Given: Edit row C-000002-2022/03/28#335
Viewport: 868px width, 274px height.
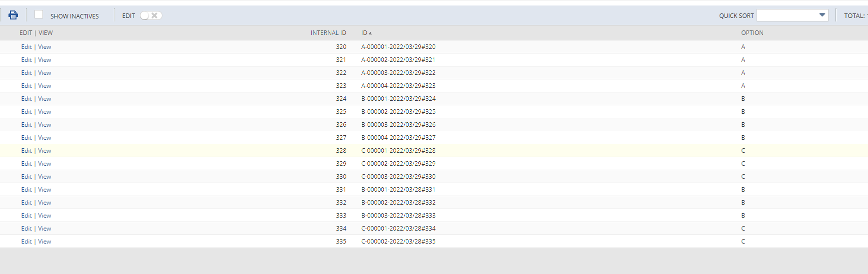Looking at the screenshot, I should tap(26, 242).
